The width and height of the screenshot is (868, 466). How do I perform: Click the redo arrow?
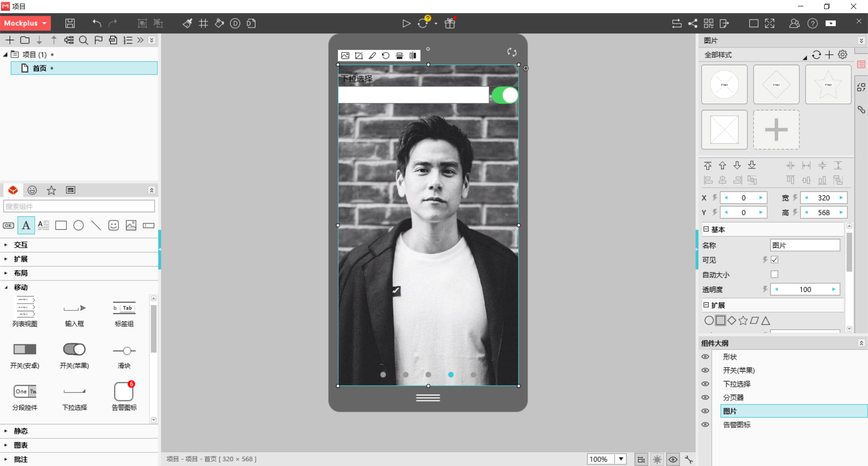point(113,24)
